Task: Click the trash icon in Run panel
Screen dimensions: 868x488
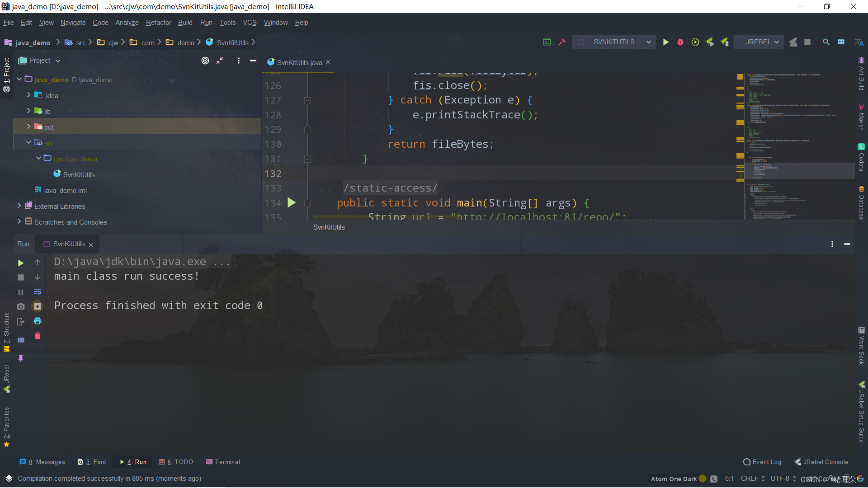Action: click(x=38, y=336)
